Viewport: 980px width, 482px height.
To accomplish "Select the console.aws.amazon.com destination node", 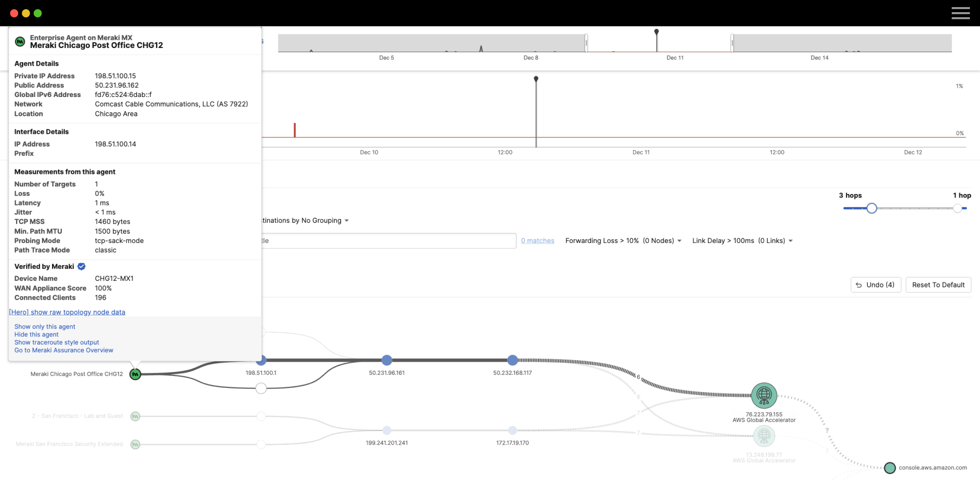I will point(889,468).
